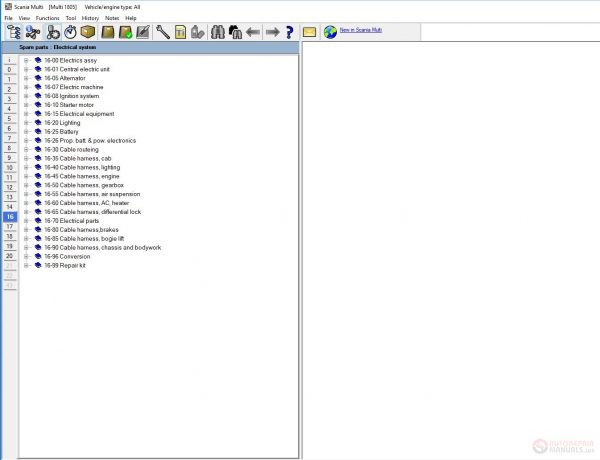Open the File menu
The width and height of the screenshot is (600, 460).
coord(8,18)
